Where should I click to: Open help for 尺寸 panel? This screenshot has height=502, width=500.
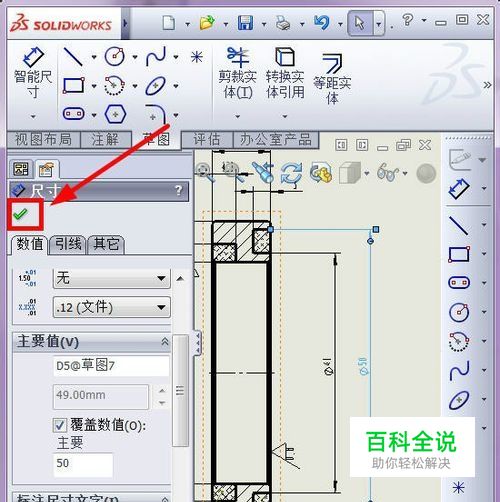[179, 190]
